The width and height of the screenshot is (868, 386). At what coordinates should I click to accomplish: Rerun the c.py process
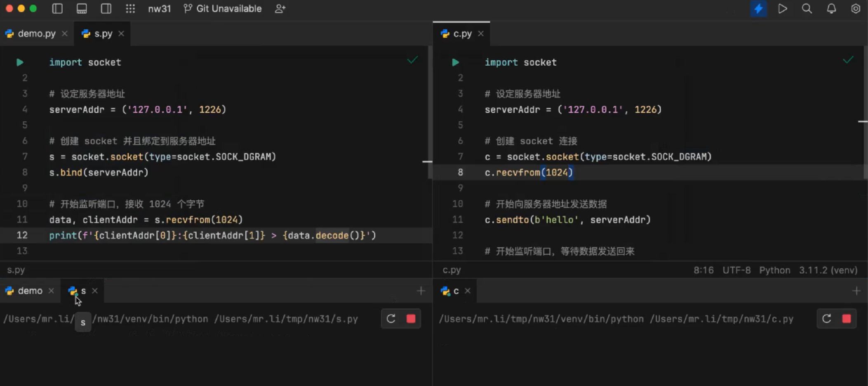[x=826, y=319]
